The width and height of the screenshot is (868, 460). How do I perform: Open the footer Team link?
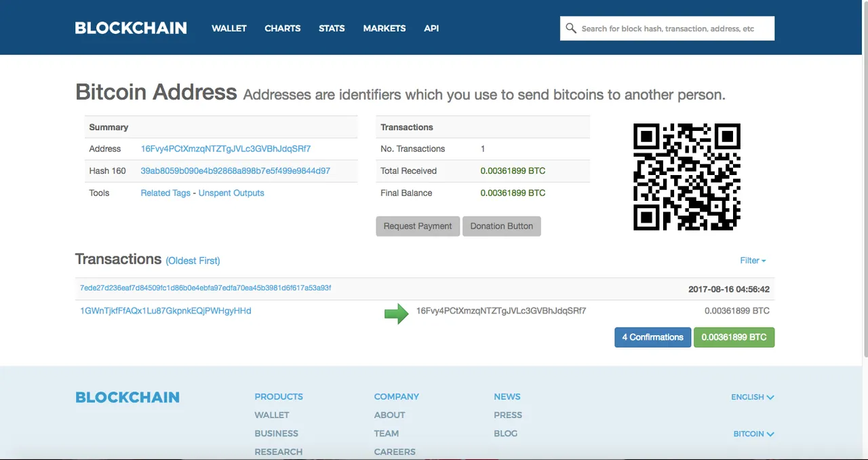pyautogui.click(x=387, y=434)
